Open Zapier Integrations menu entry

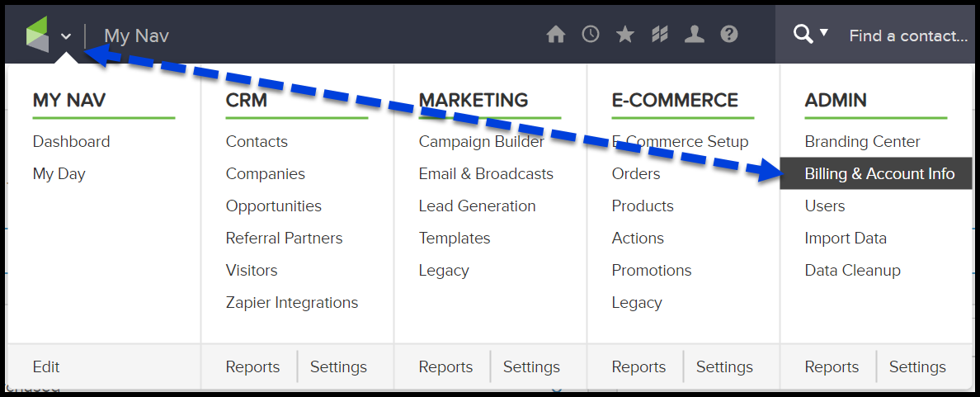point(292,303)
